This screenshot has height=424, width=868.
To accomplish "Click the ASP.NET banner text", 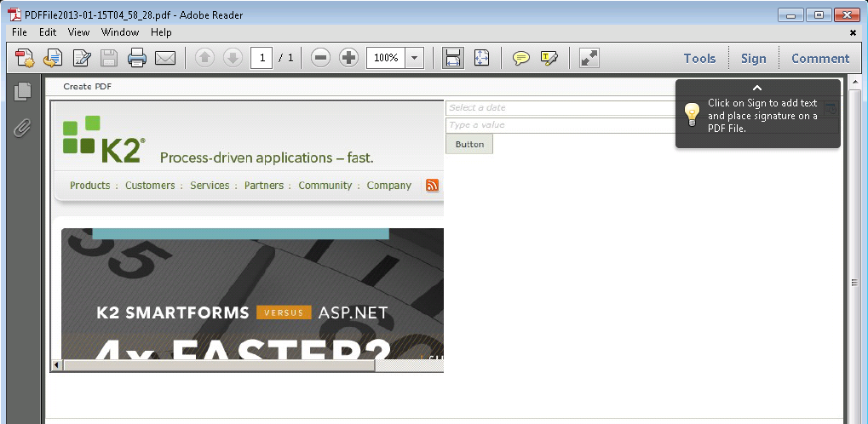I will coord(354,313).
